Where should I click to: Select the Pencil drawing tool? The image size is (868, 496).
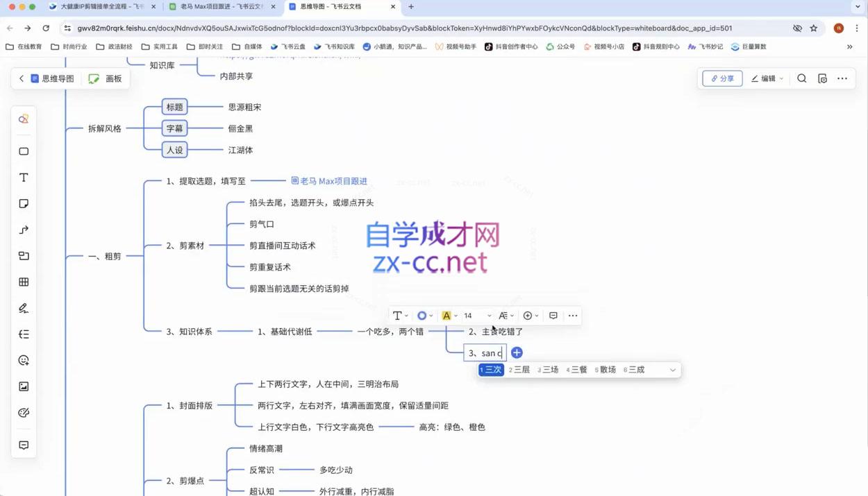[x=23, y=308]
